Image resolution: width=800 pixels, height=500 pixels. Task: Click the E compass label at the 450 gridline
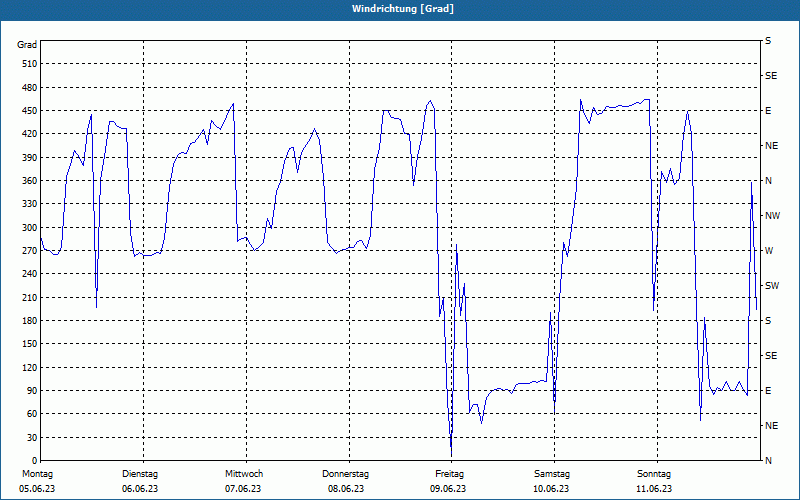tap(768, 111)
